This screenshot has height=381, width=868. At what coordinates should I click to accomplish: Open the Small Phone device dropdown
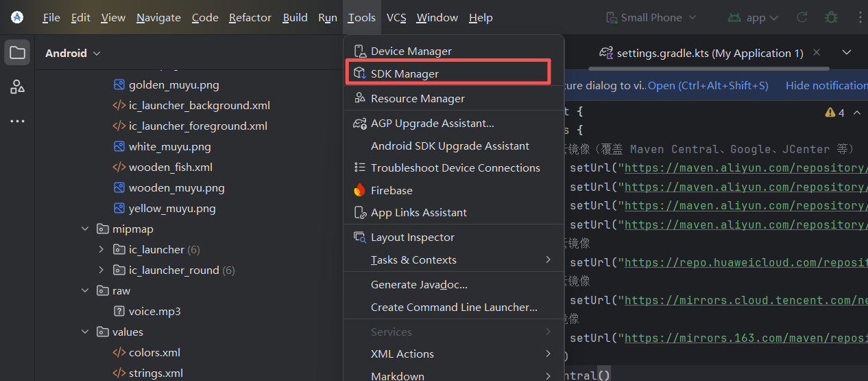(x=651, y=18)
